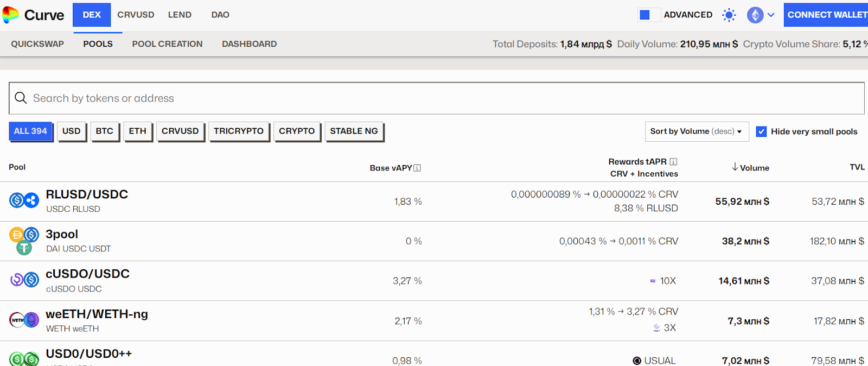
Task: Open the DAO tab
Action: 220,15
